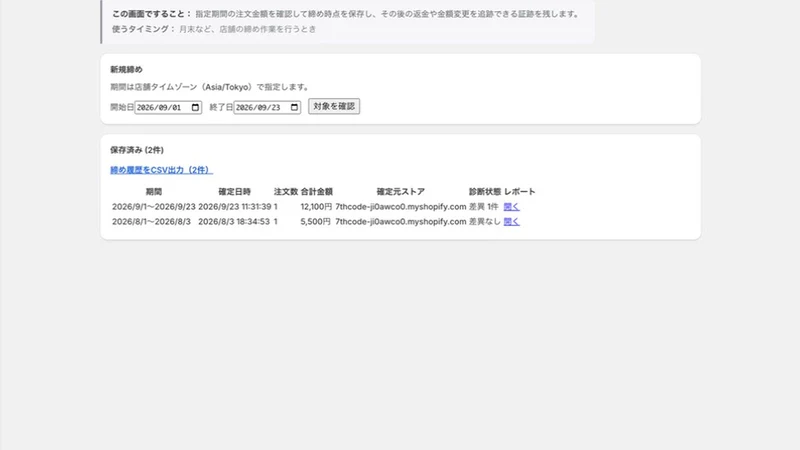Click the 使うタイミング description line

(x=214, y=29)
